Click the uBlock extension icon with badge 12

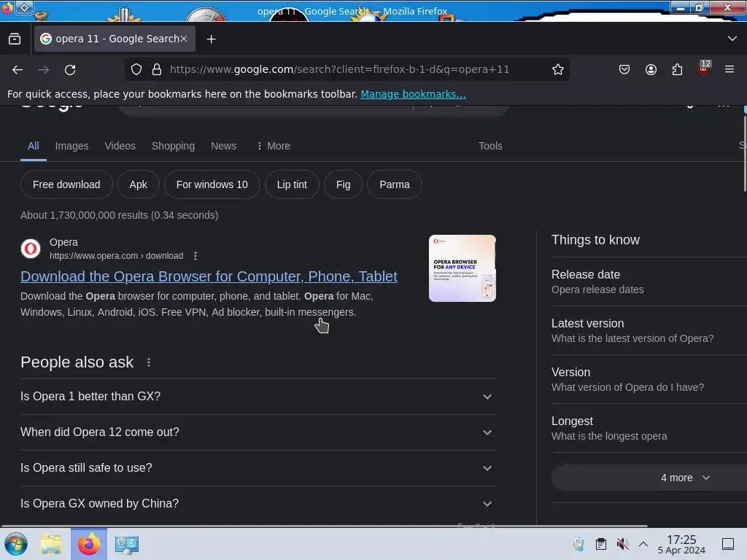point(704,69)
